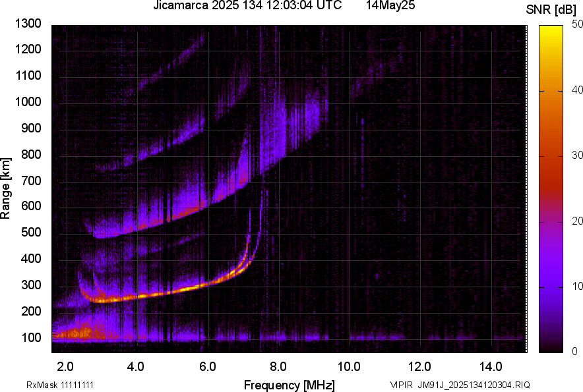Click the range tick label 900
Image resolution: width=583 pixels, height=392 pixels.
[x=31, y=128]
